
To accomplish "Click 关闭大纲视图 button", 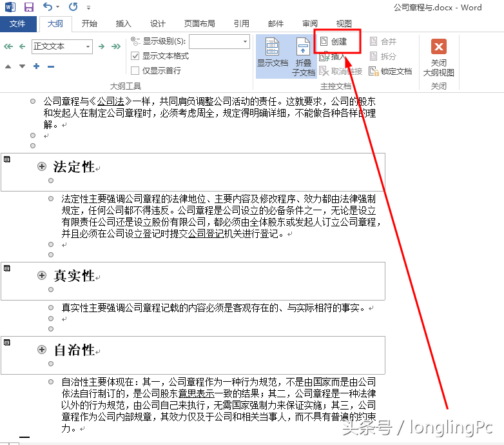I will (x=439, y=58).
